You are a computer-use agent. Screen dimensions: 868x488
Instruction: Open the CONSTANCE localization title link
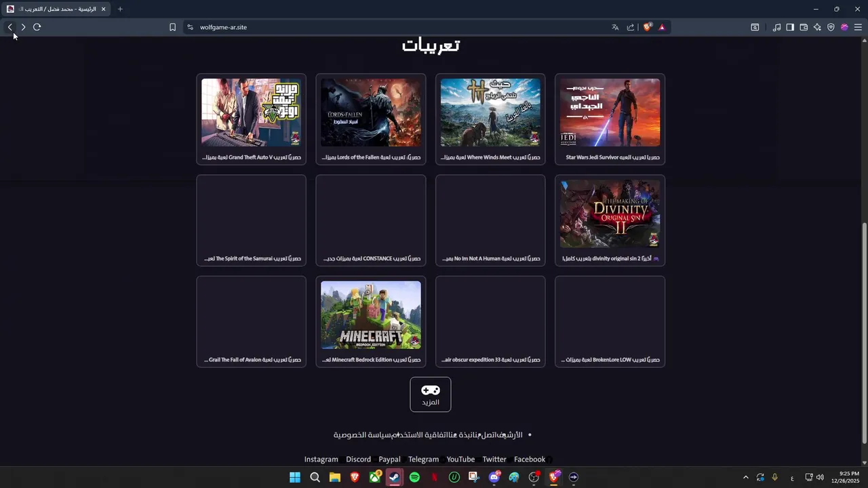click(371, 258)
